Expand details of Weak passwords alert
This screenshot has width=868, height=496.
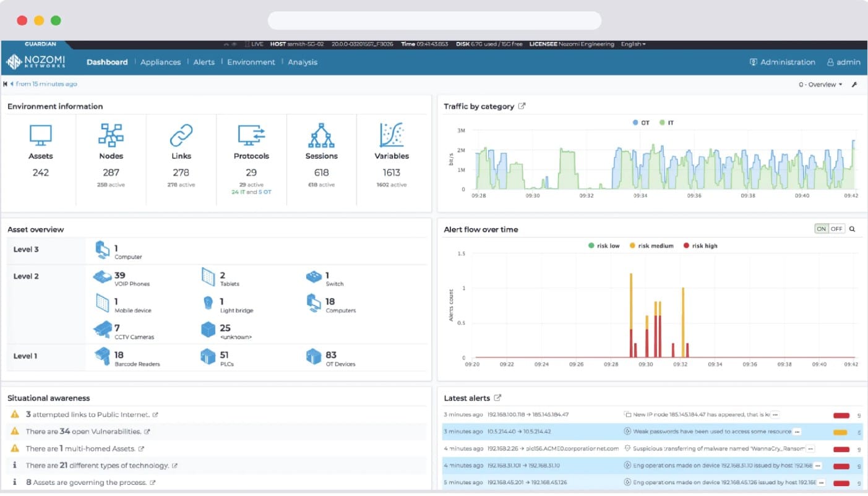(x=797, y=432)
